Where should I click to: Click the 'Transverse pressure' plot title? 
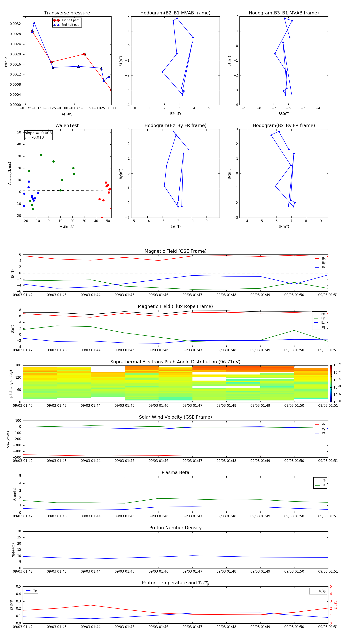click(x=67, y=13)
